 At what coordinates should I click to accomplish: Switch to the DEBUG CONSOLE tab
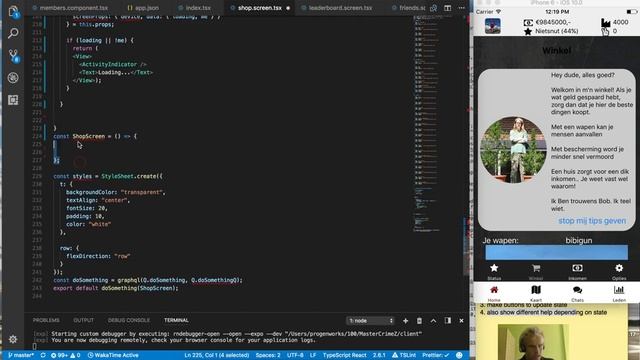pos(129,320)
